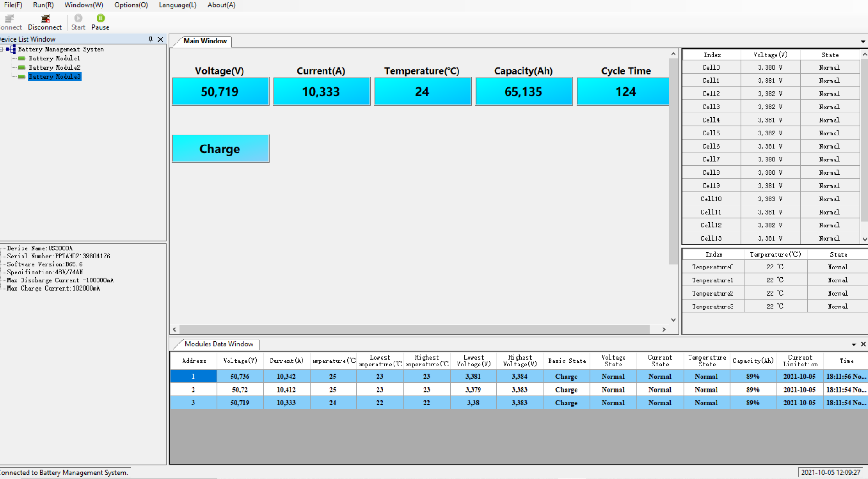868x479 pixels.
Task: Pin the Device List Window
Action: [151, 39]
